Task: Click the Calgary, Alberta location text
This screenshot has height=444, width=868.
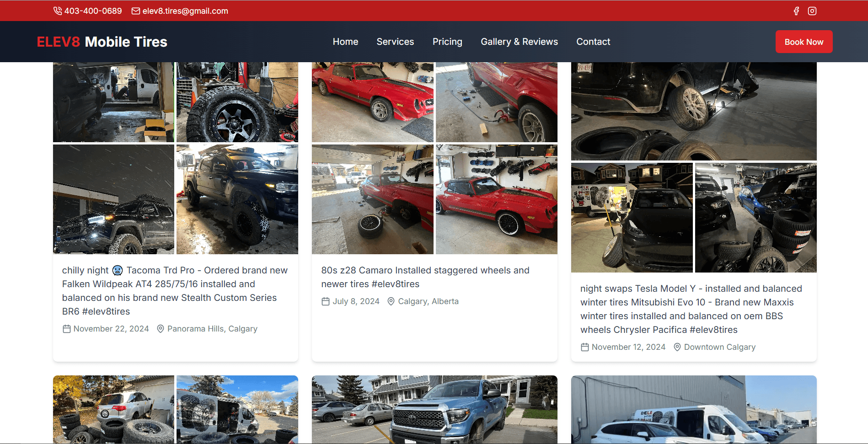Action: coord(428,301)
